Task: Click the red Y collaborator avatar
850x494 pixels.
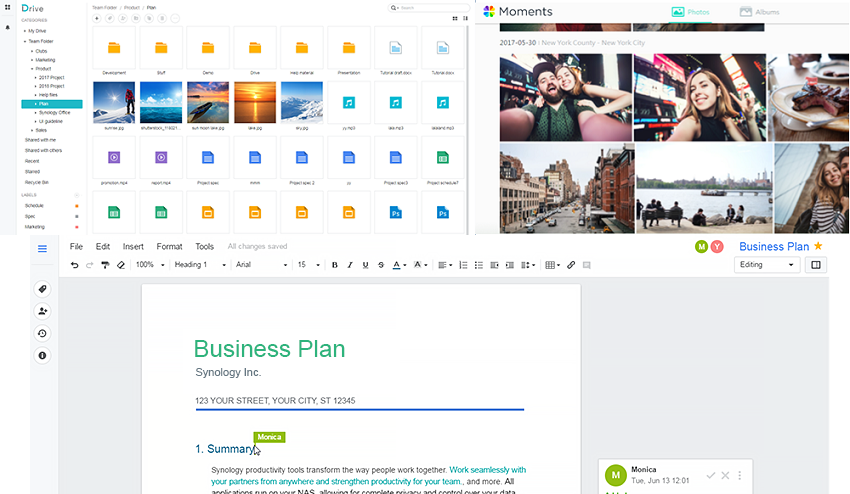Action: (717, 247)
